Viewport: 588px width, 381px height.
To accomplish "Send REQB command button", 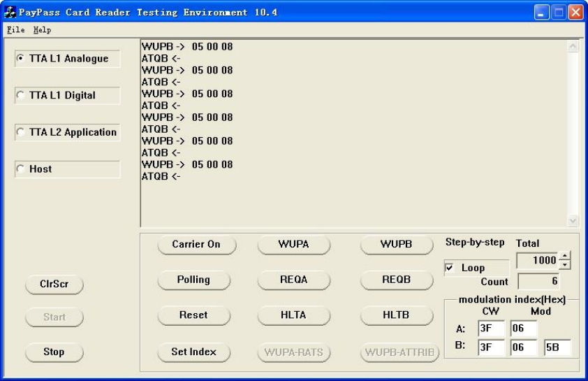I will (x=397, y=280).
